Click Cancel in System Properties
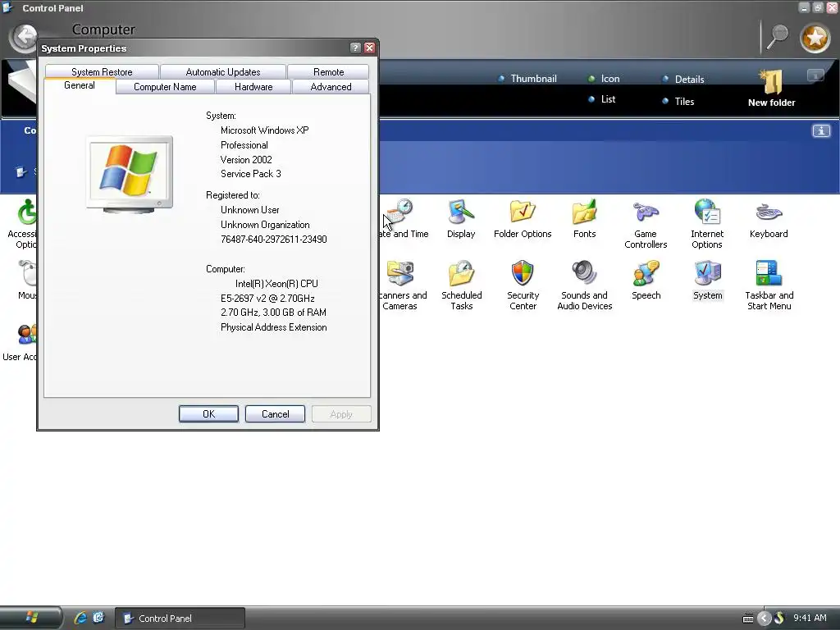Screen dimensions: 840x630 [x=275, y=413]
